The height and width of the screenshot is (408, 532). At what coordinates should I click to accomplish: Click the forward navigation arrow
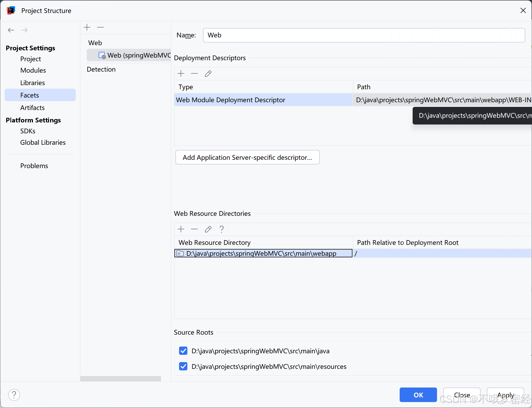[x=24, y=30]
